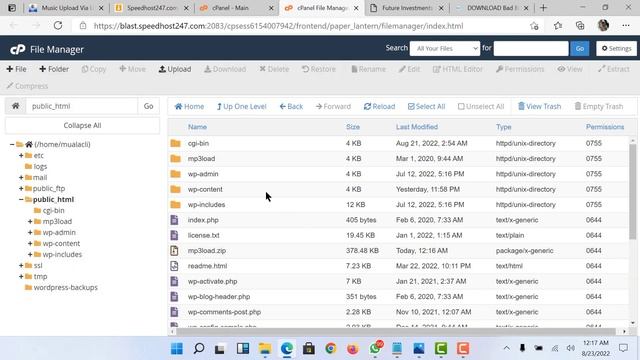Open the Permissions tool
Viewport: 640px width, 360px height.
tap(520, 69)
